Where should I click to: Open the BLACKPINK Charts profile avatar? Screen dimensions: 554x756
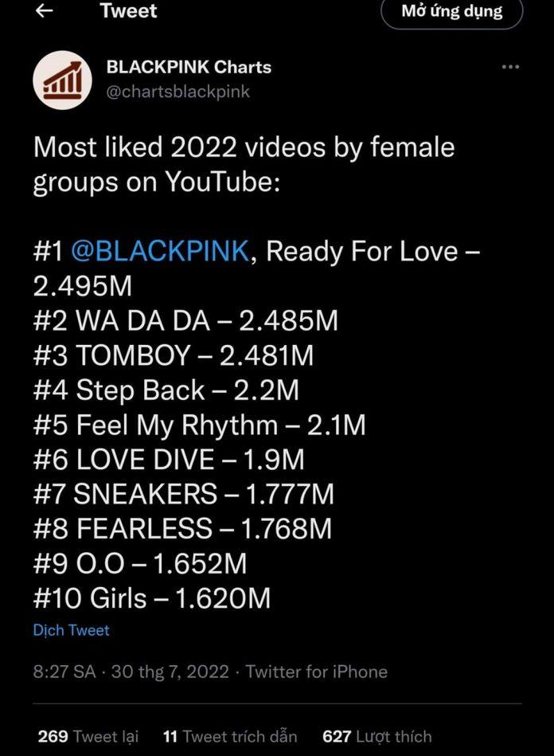(x=63, y=80)
